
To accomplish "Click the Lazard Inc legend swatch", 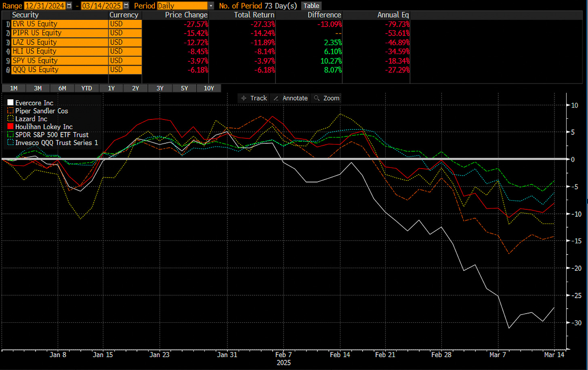I will pyautogui.click(x=10, y=119).
